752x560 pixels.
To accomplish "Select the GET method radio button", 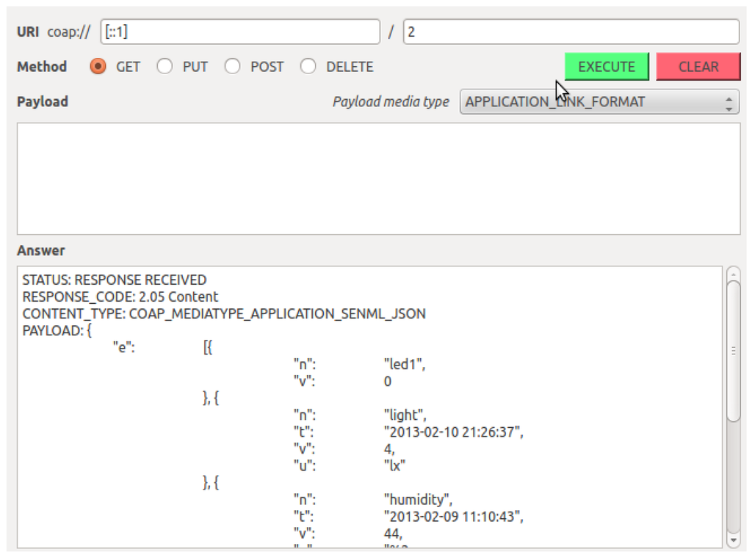I will (98, 67).
